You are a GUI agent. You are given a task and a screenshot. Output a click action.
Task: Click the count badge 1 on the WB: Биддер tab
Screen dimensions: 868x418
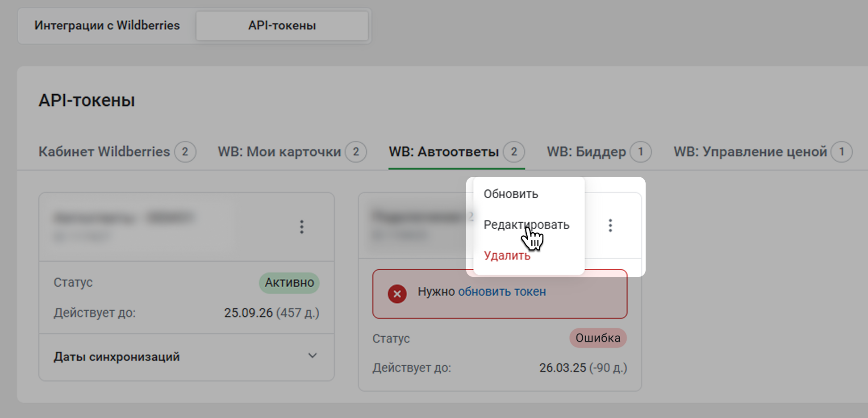[x=640, y=152]
